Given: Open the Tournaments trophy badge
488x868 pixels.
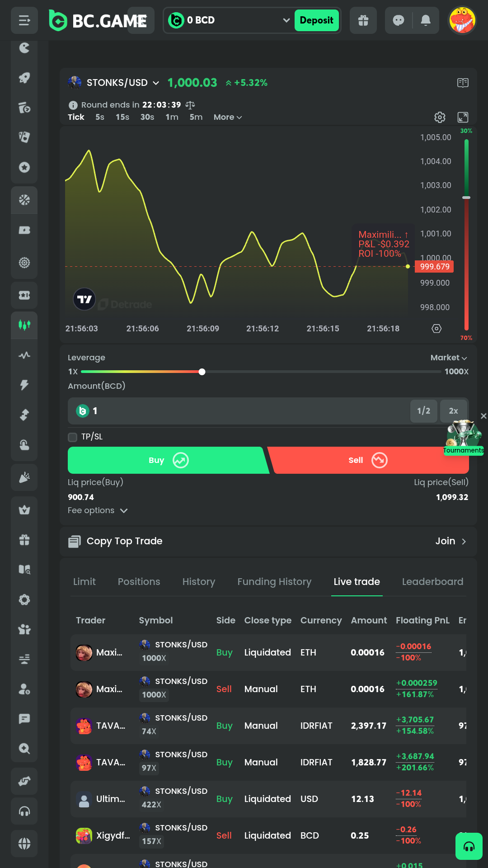Looking at the screenshot, I should [464, 437].
